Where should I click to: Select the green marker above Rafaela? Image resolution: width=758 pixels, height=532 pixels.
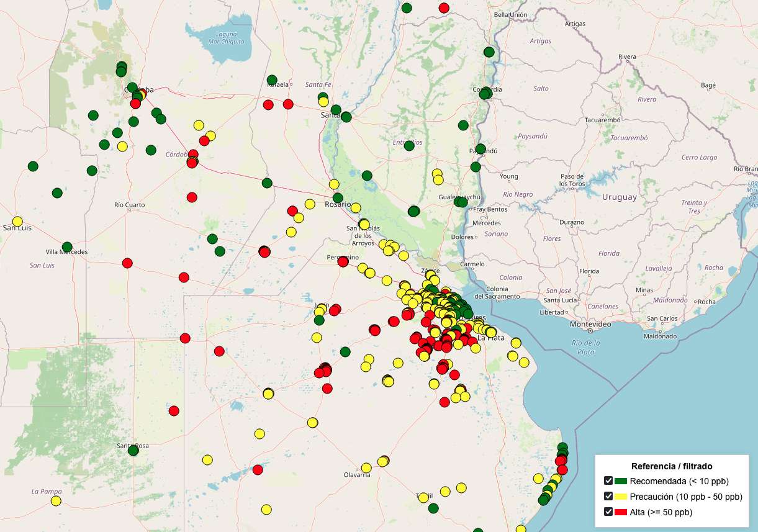coord(272,80)
